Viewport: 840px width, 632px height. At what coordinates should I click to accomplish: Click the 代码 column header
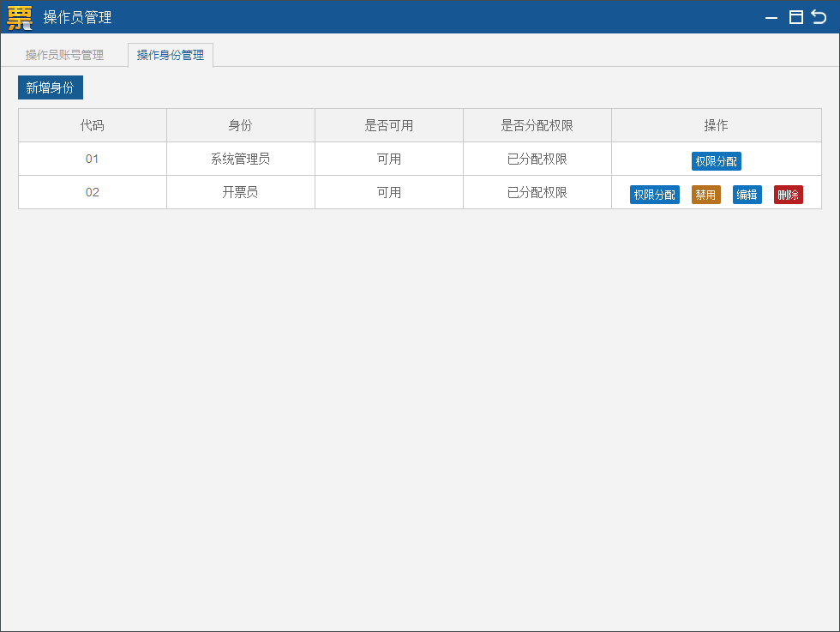[x=93, y=125]
